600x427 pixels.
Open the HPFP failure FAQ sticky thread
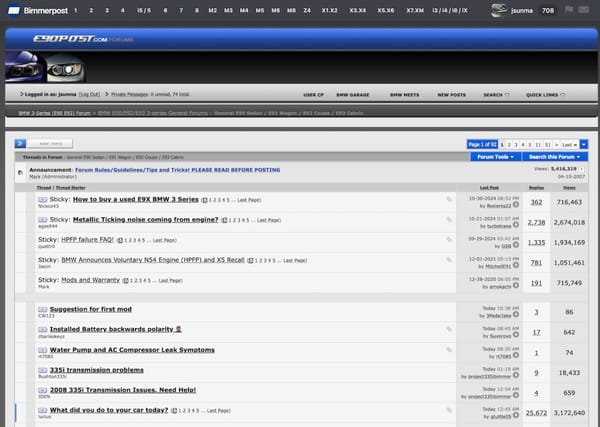[88, 240]
